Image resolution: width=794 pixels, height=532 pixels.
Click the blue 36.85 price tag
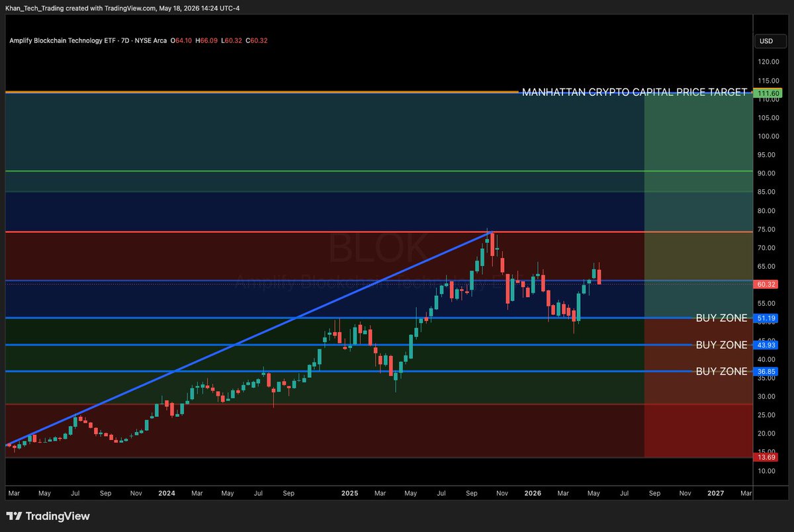[766, 371]
